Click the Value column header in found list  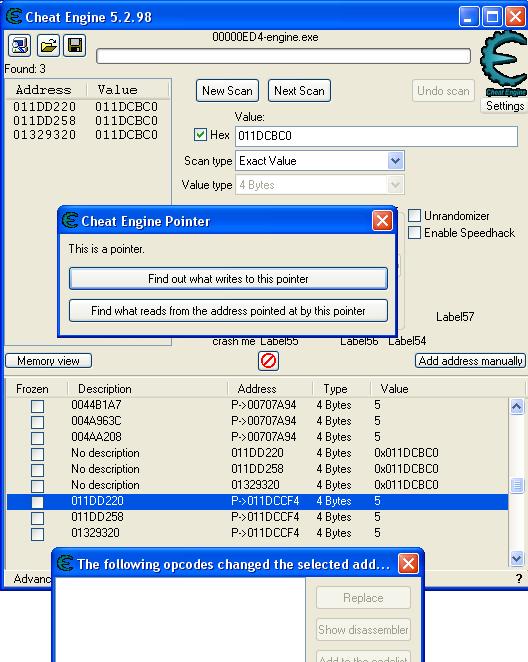click(128, 90)
